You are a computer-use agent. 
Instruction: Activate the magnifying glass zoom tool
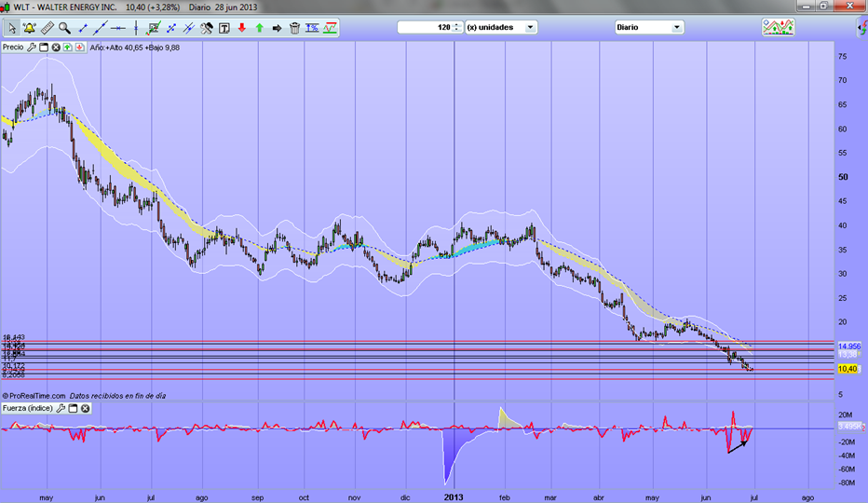64,28
